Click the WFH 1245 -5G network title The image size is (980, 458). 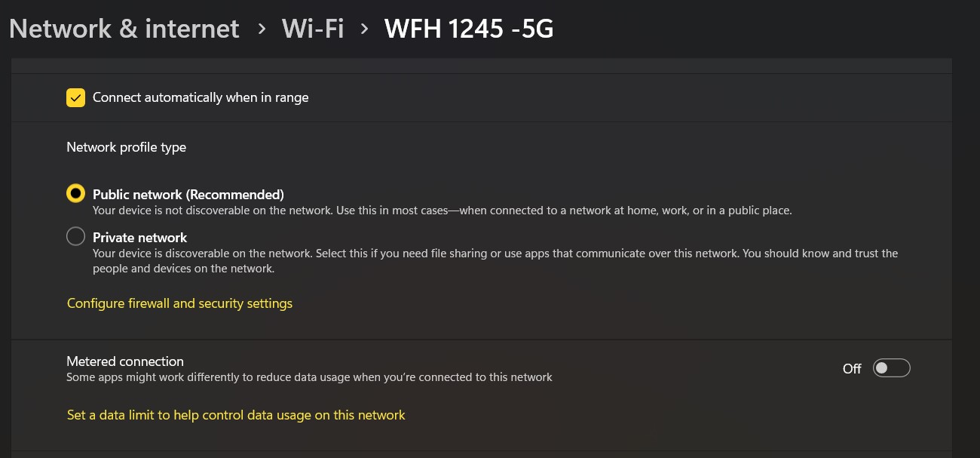tap(469, 29)
